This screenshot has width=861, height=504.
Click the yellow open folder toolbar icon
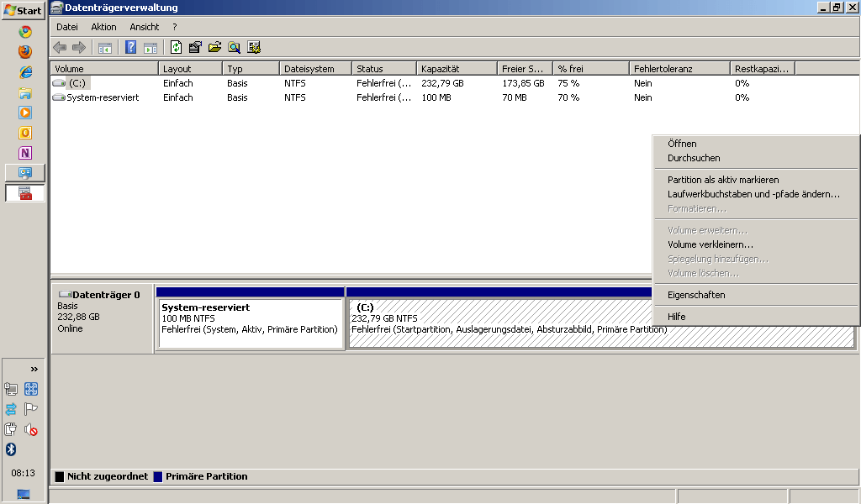point(214,47)
